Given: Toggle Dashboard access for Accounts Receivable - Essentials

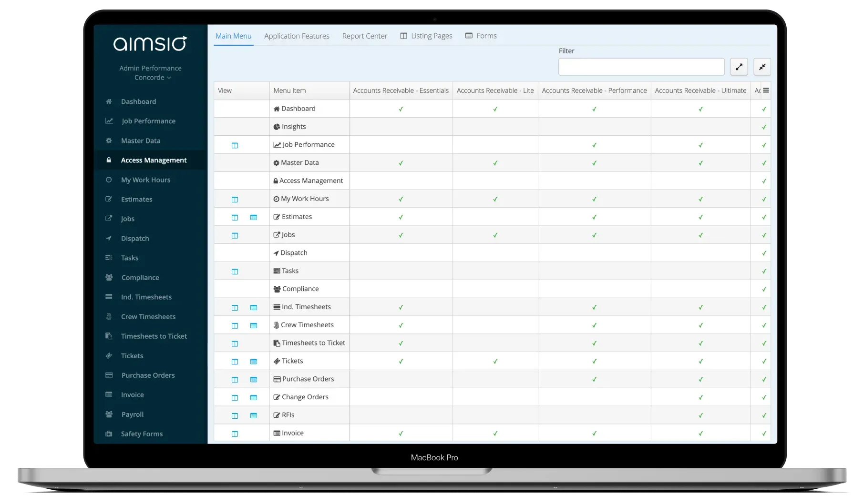Looking at the screenshot, I should pos(401,109).
